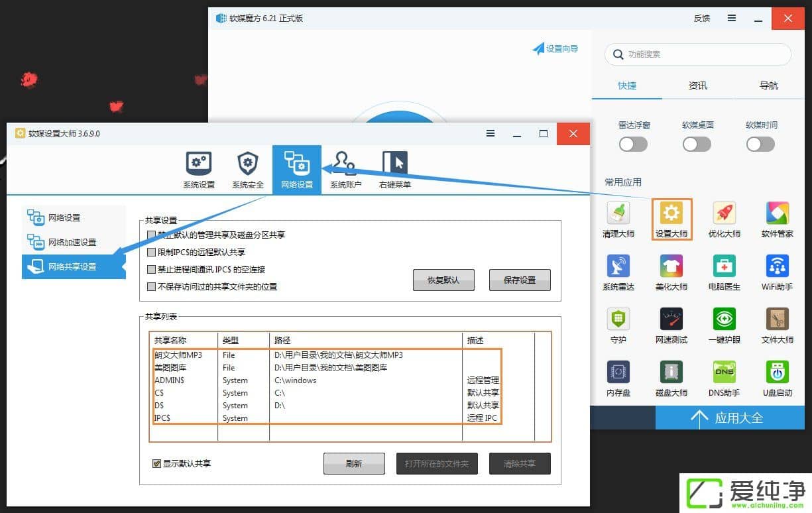Click the 保存设置 button
The width and height of the screenshot is (812, 513).
[520, 280]
